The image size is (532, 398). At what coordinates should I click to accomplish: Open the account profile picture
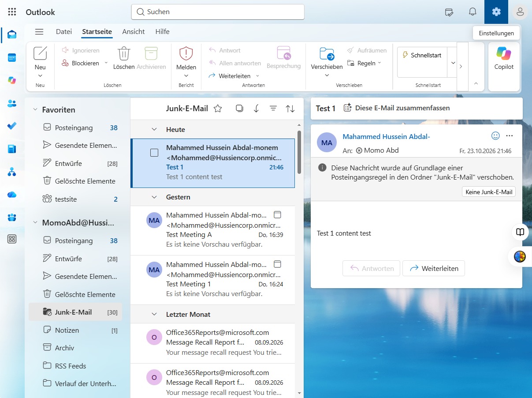coord(520,12)
